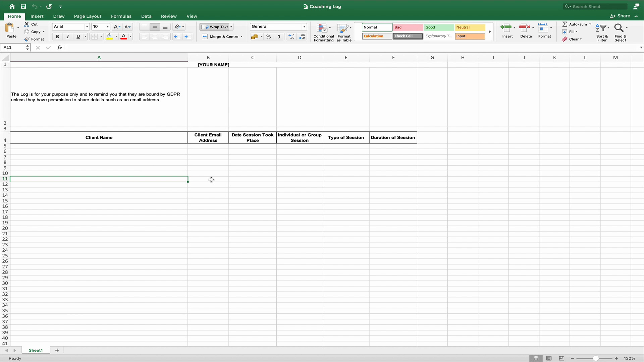This screenshot has width=644, height=362.
Task: Apply the yellow fill colour bucket
Action: 109,37
